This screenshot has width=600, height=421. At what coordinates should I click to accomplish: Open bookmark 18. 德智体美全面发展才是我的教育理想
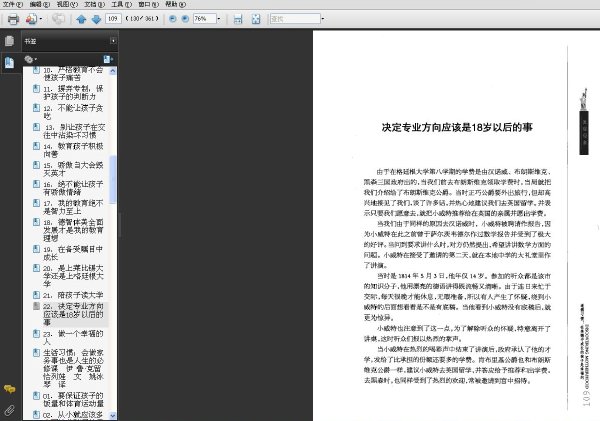pyautogui.click(x=73, y=230)
